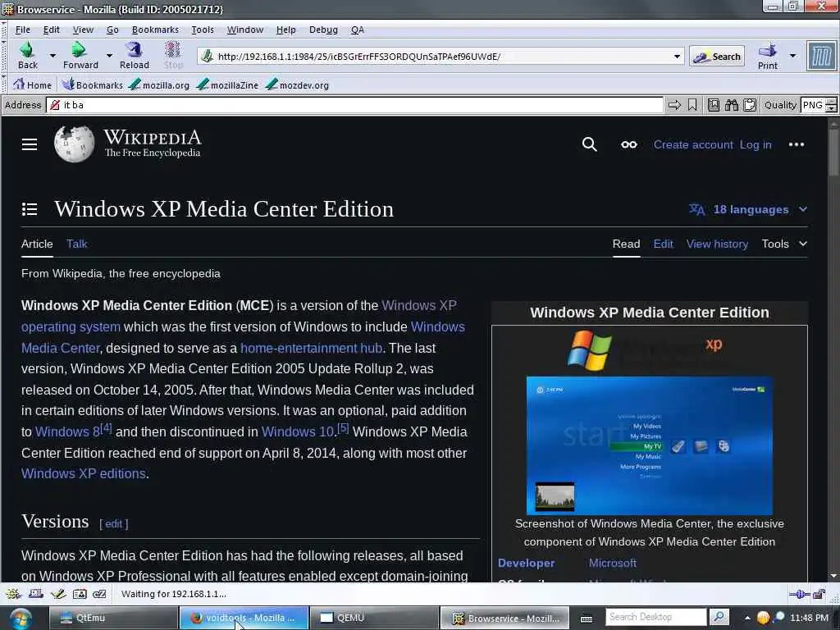Click the Log in link
The image size is (840, 630).
tap(756, 144)
